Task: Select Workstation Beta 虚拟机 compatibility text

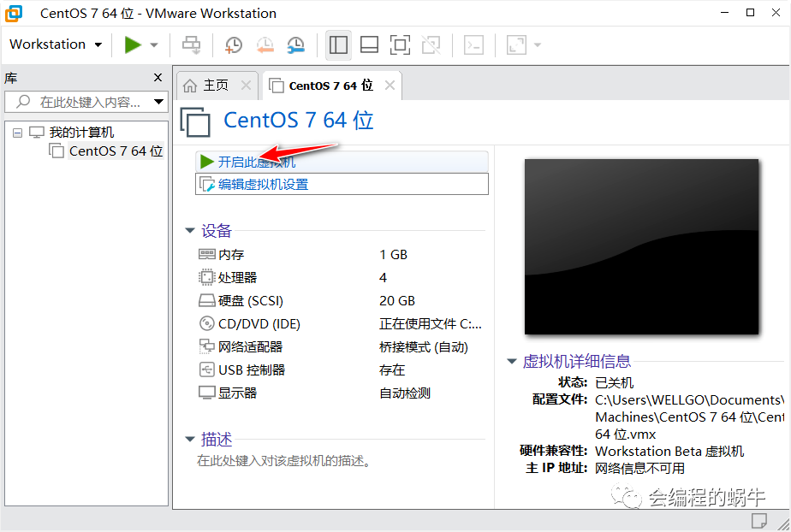Action: point(669,451)
